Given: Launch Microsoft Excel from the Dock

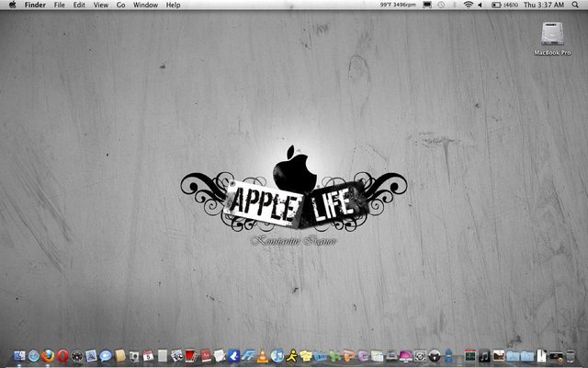Looking at the screenshot, I should (334, 356).
